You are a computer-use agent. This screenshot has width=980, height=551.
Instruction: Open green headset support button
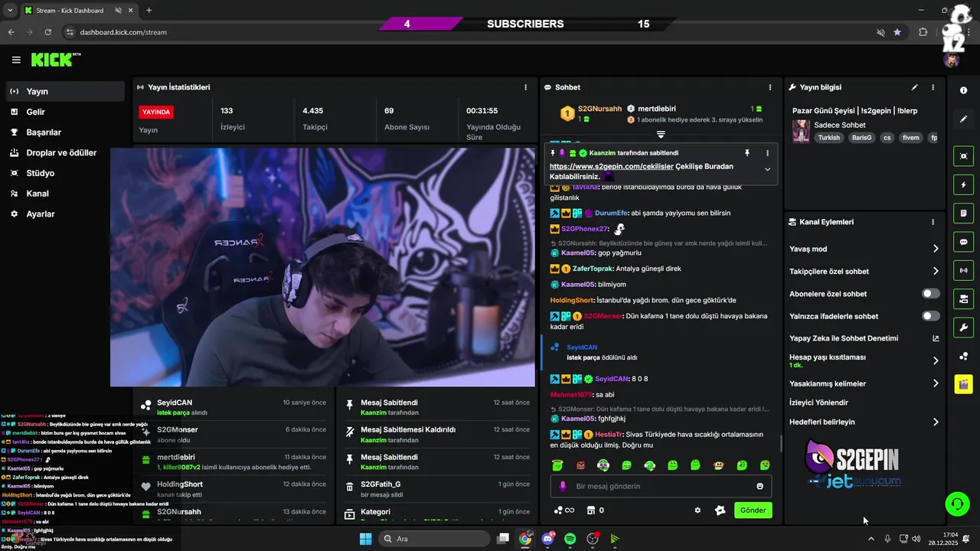(957, 504)
